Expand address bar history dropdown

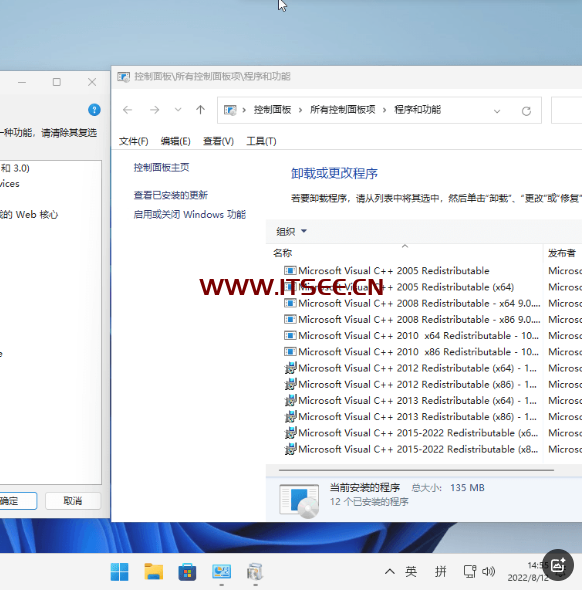pyautogui.click(x=497, y=111)
